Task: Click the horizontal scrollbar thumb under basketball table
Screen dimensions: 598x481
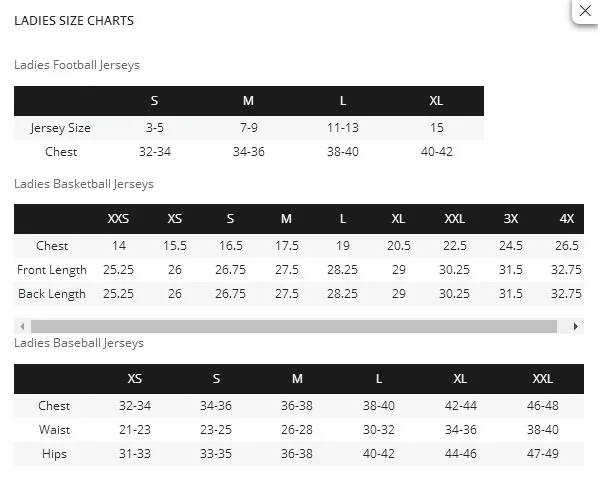Action: [x=294, y=327]
